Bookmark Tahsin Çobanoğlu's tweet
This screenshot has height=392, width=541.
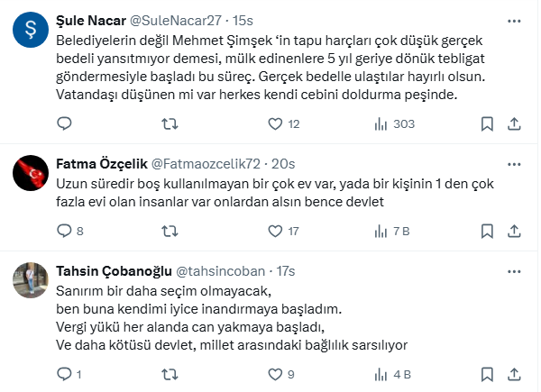click(x=487, y=374)
